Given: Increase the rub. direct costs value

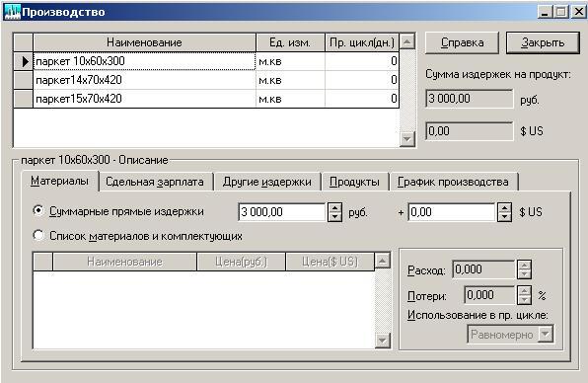Looking at the screenshot, I should [334, 207].
